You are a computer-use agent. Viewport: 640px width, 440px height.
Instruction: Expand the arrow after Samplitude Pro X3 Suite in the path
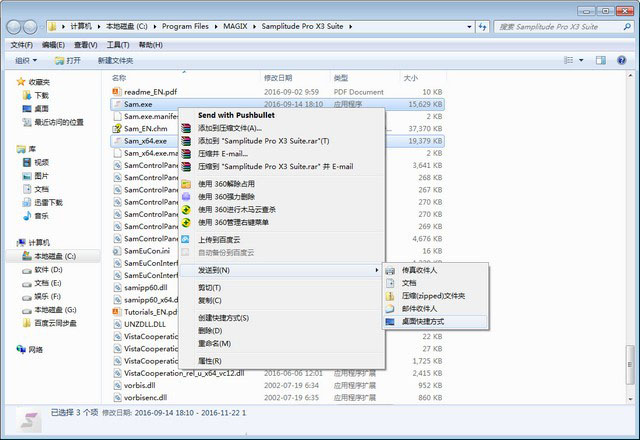(350, 27)
